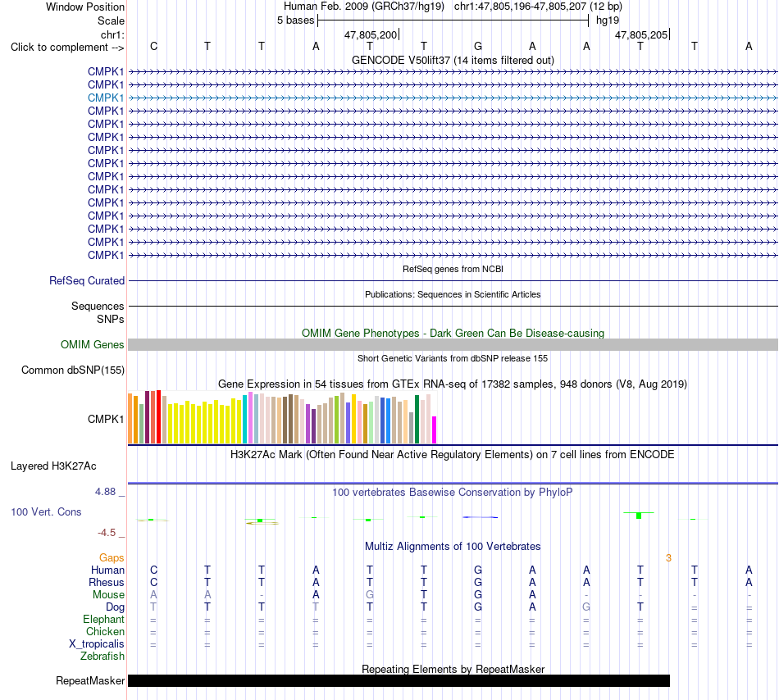Click the "Sequences" track label
The width and height of the screenshot is (779, 700).
pyautogui.click(x=98, y=306)
